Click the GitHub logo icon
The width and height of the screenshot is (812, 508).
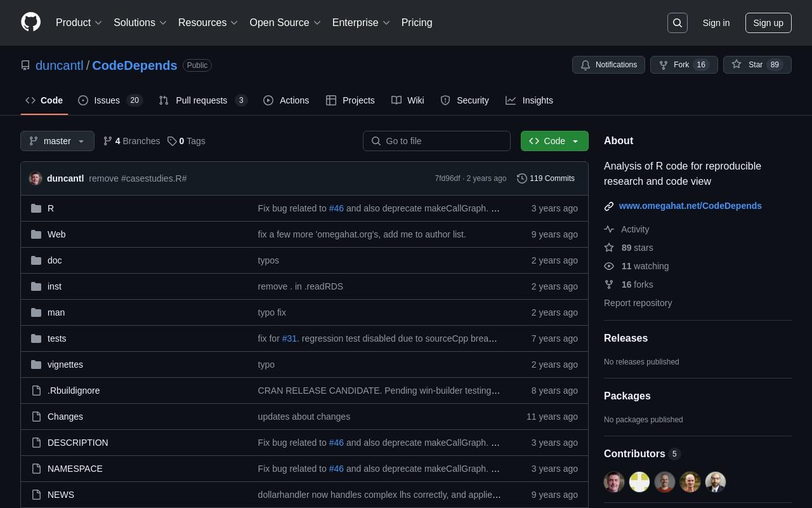point(30,22)
